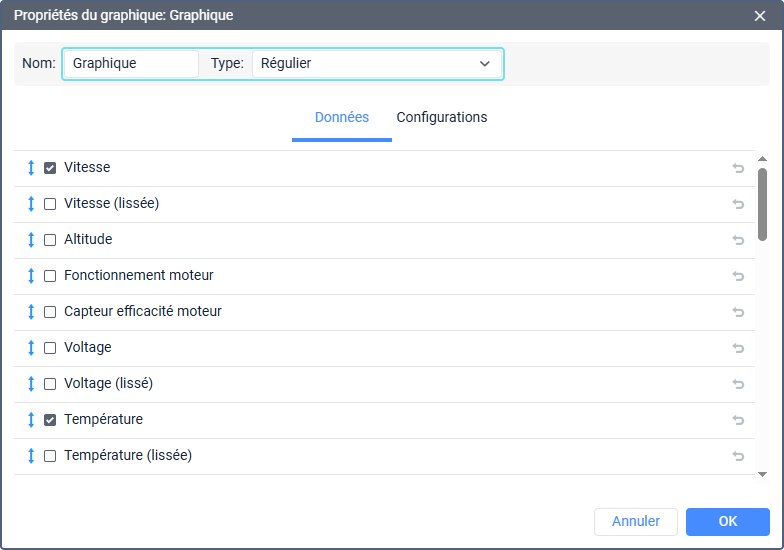The width and height of the screenshot is (784, 550).
Task: Enable the Altitude checkbox
Action: 50,240
